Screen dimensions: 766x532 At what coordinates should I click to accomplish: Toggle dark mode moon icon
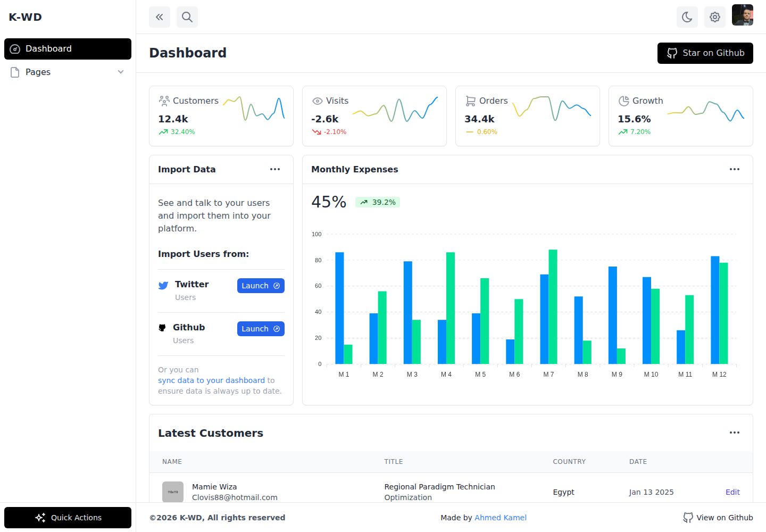687,17
